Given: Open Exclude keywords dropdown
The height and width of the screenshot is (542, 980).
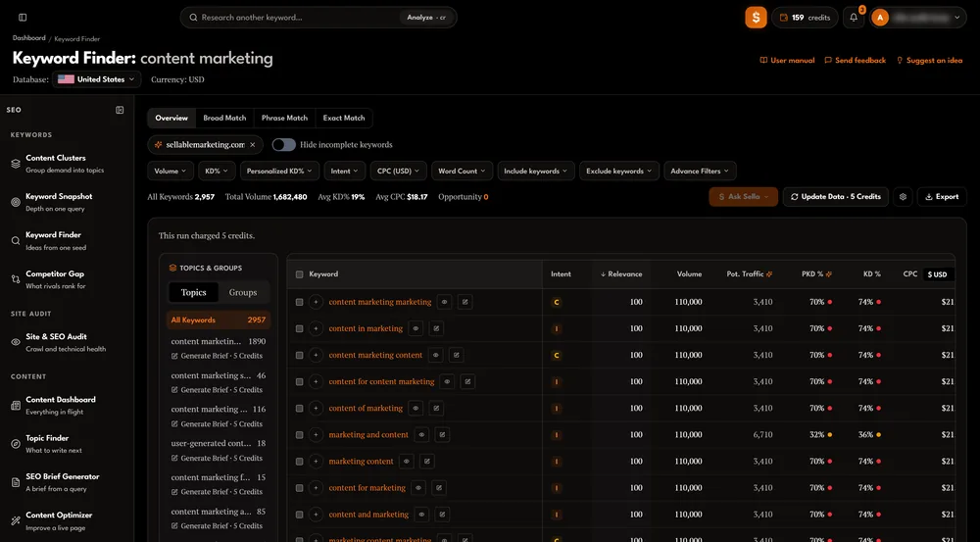Looking at the screenshot, I should (x=618, y=172).
